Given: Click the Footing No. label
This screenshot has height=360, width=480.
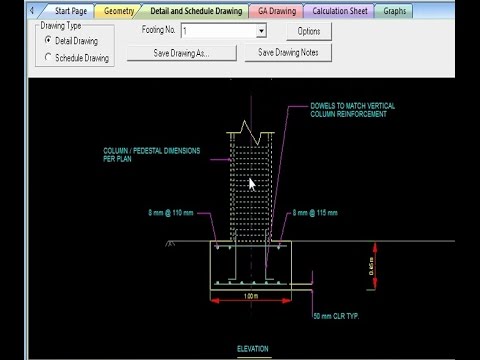Looking at the screenshot, I should coord(158,30).
